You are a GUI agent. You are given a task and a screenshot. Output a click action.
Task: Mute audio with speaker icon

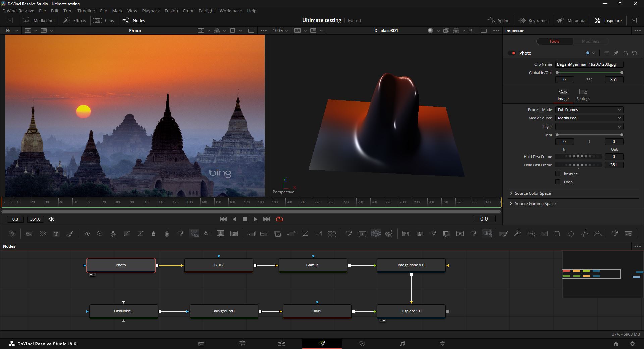coord(51,219)
